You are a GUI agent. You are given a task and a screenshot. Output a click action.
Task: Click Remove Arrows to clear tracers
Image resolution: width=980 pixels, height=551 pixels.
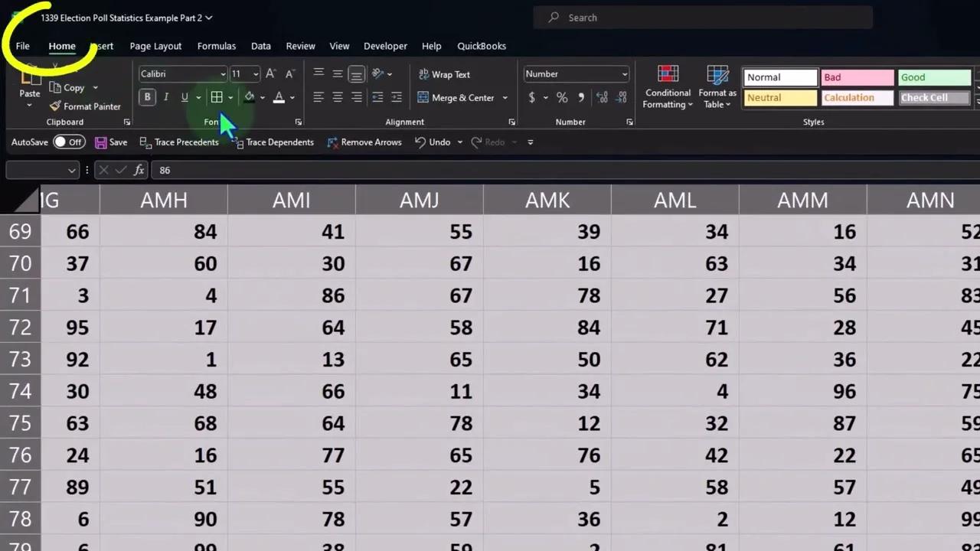tap(364, 142)
